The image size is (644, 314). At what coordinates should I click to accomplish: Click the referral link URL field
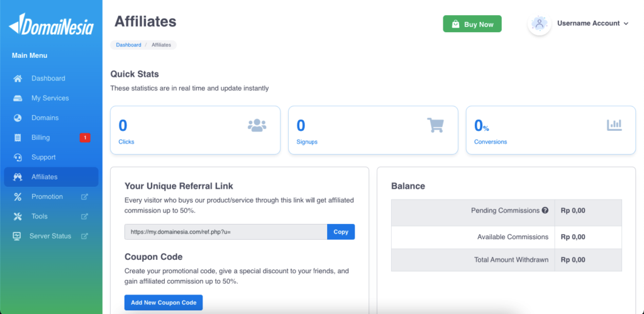[x=226, y=232]
